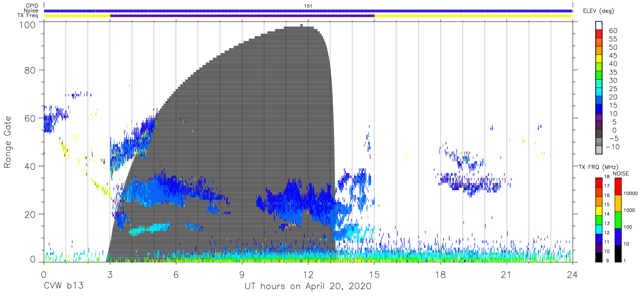Image resolution: width=644 pixels, height=297 pixels.
Task: Click the 100 tick label on the Range Gate axis
Action: (x=29, y=25)
